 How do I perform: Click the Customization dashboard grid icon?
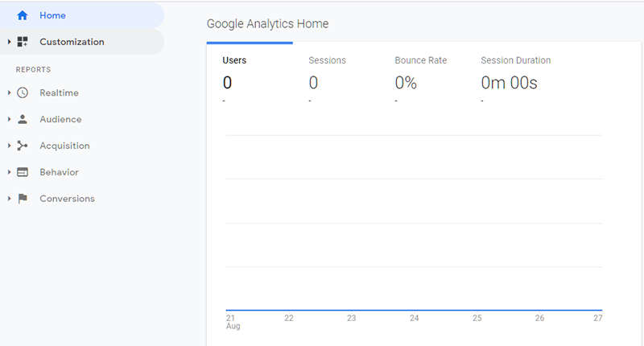point(23,42)
